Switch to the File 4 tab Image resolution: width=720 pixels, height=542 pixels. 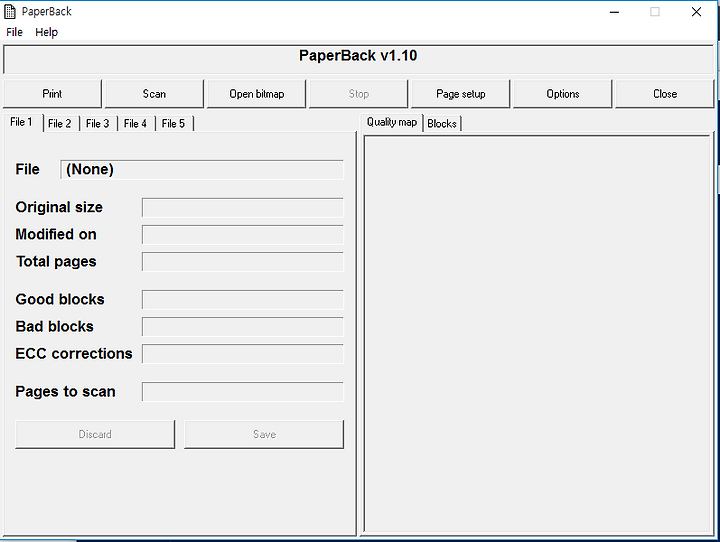[135, 124]
